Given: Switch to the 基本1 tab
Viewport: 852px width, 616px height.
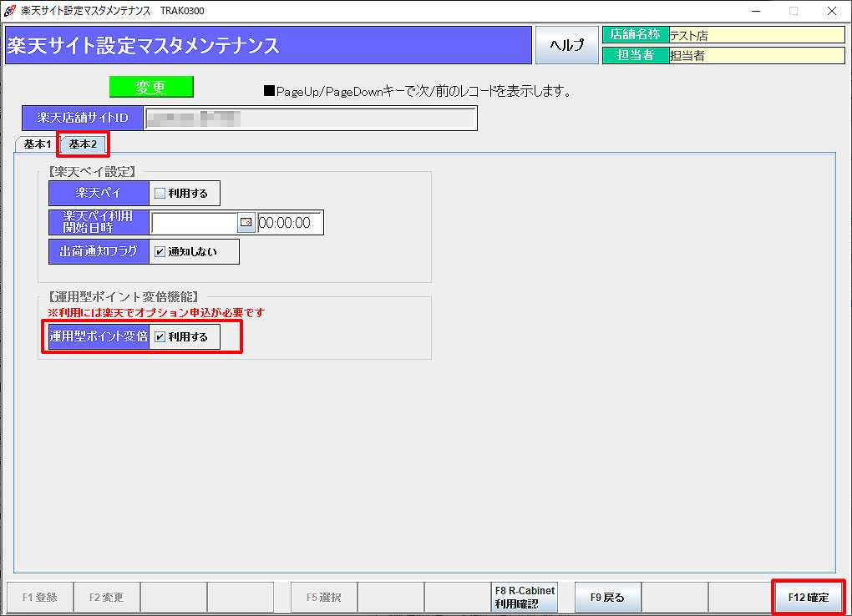Looking at the screenshot, I should point(37,144).
